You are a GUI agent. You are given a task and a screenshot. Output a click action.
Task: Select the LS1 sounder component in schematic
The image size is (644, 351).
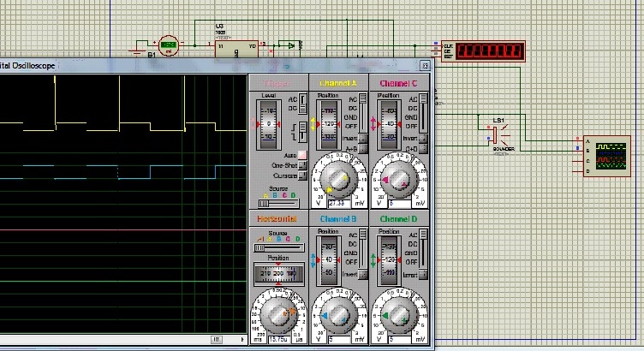498,135
